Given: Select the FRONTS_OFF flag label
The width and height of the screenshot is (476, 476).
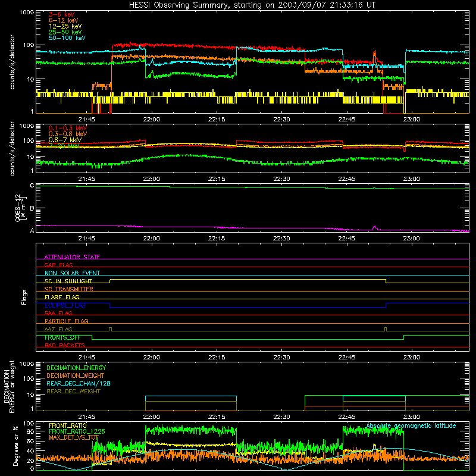Looking at the screenshot, I should point(63,337).
